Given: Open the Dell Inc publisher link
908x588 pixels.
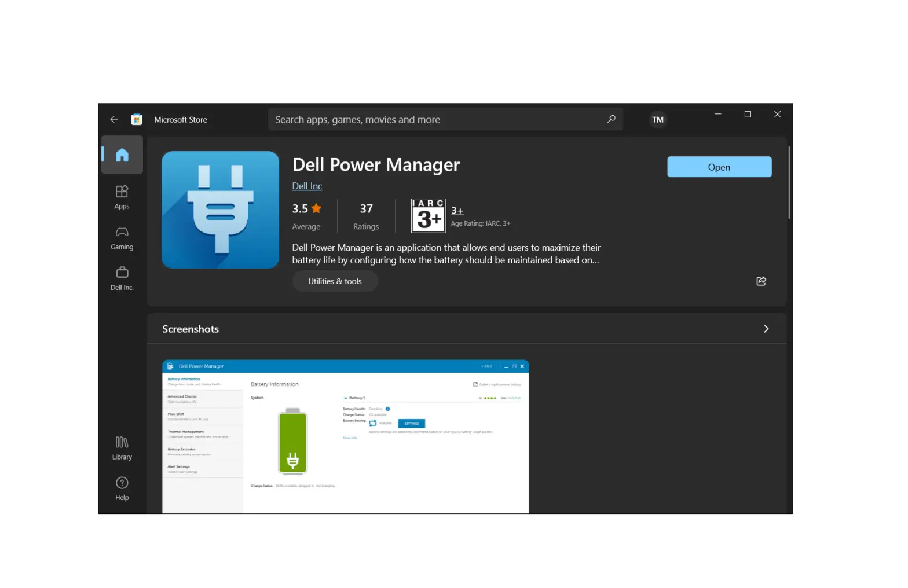Looking at the screenshot, I should click(307, 186).
